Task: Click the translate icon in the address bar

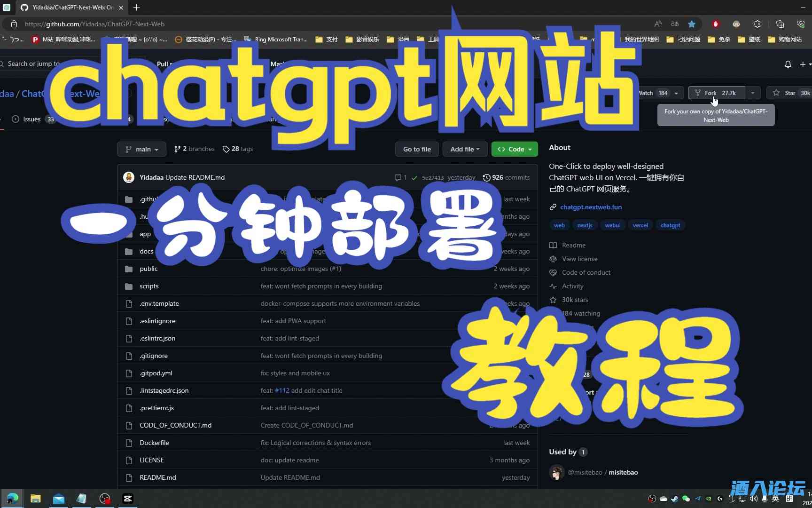Action: tap(675, 24)
